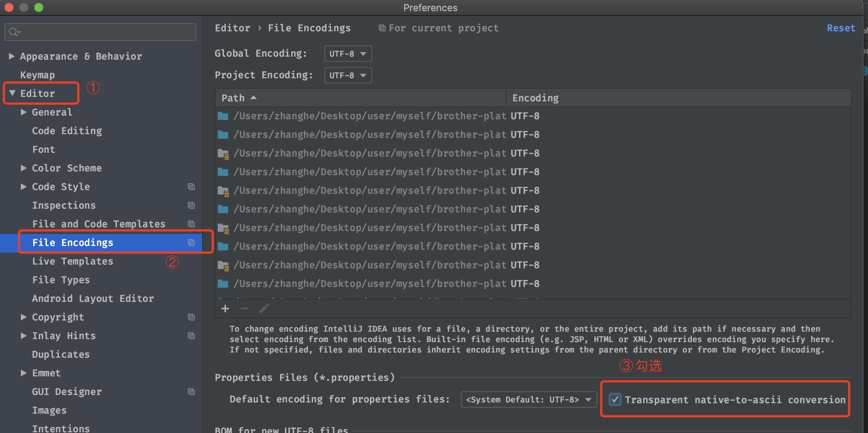
Task: Click the Reset link
Action: tap(841, 28)
